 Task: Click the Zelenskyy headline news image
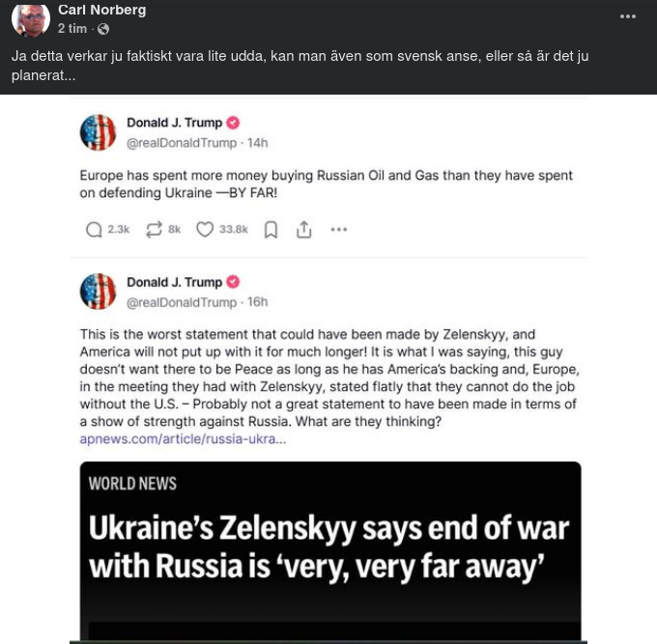[x=329, y=546]
